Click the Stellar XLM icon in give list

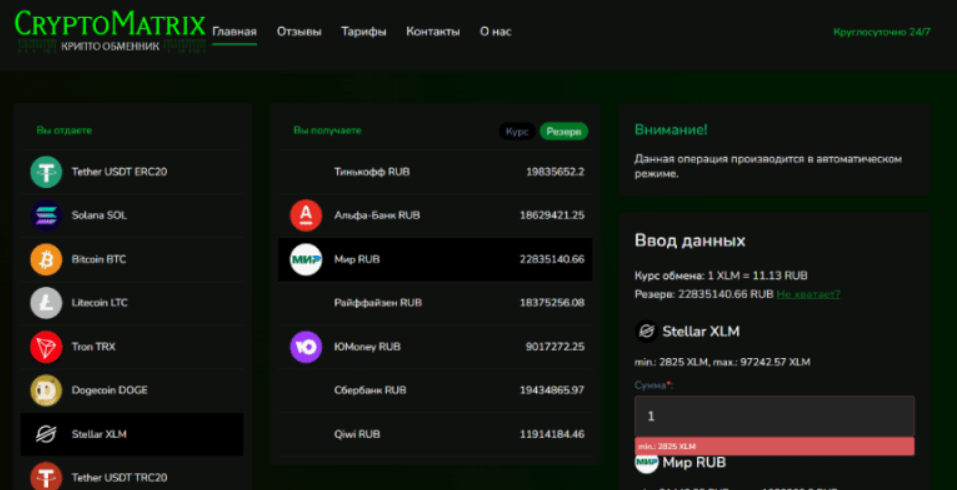(x=46, y=434)
